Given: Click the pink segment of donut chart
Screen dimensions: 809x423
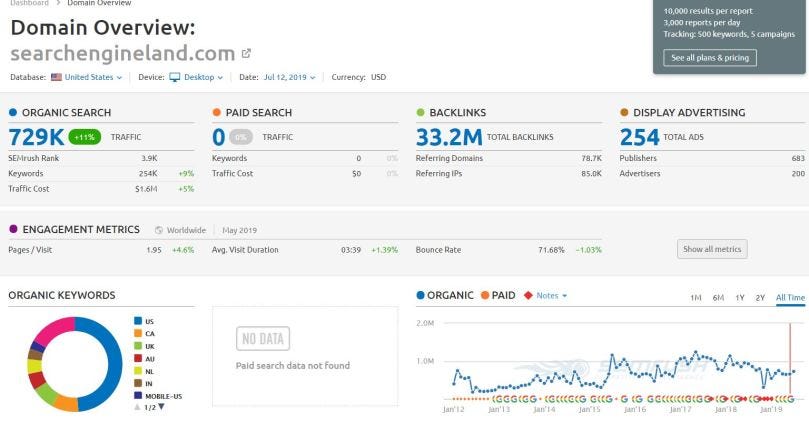Looking at the screenshot, I should coord(56,330).
